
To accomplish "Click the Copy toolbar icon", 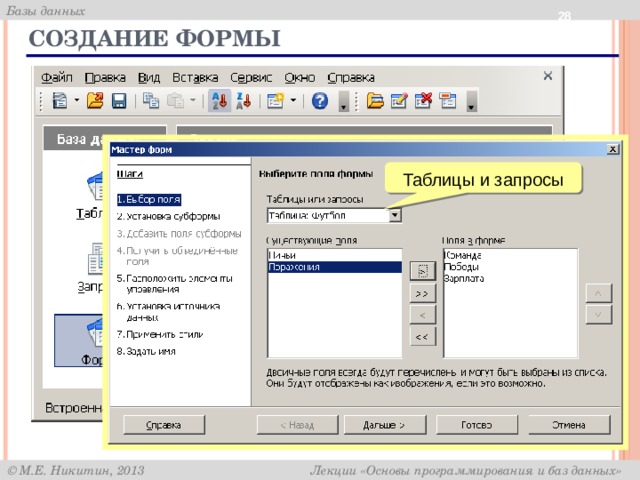I will (x=151, y=100).
